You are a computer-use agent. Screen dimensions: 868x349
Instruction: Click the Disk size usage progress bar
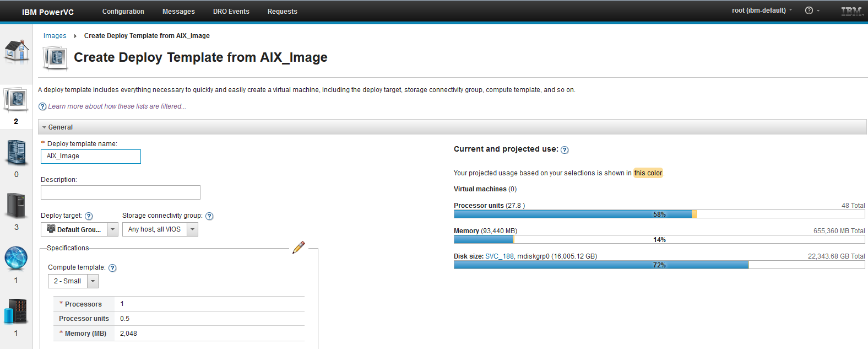pos(659,265)
